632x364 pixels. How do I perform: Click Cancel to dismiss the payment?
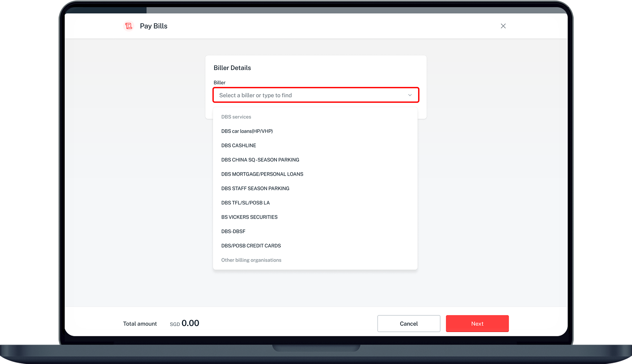point(409,324)
